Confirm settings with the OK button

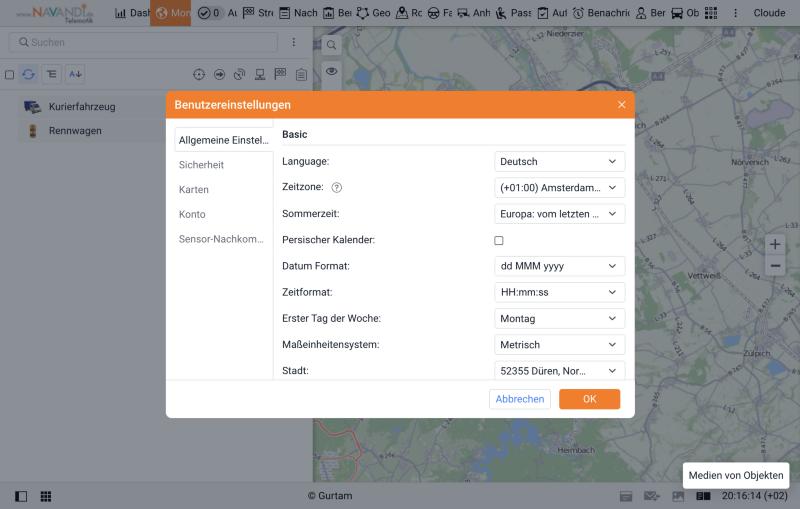589,399
